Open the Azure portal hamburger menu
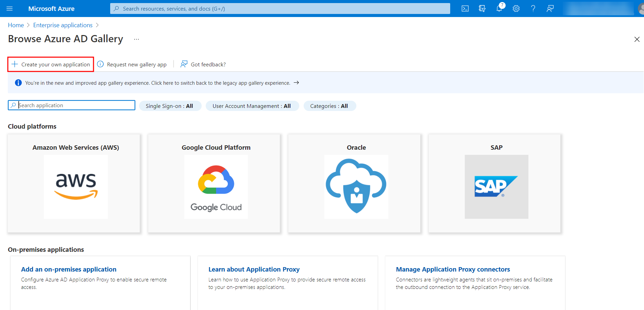The image size is (644, 310). pyautogui.click(x=10, y=9)
